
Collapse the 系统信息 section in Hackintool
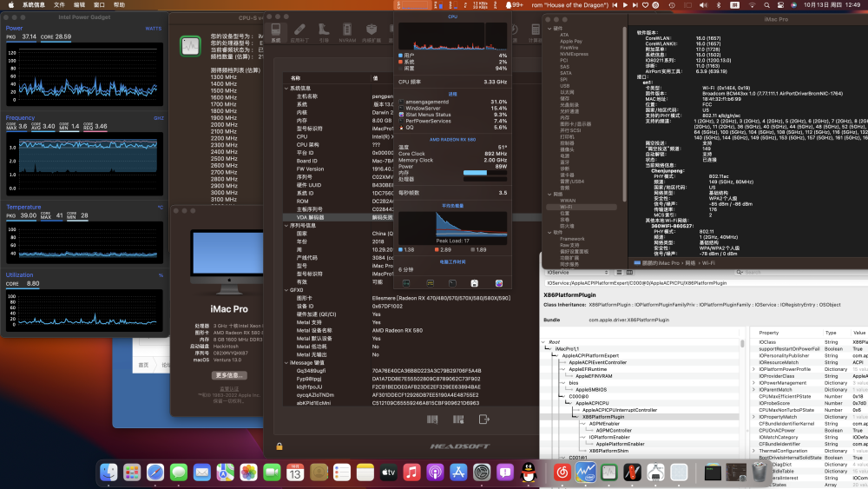(286, 88)
